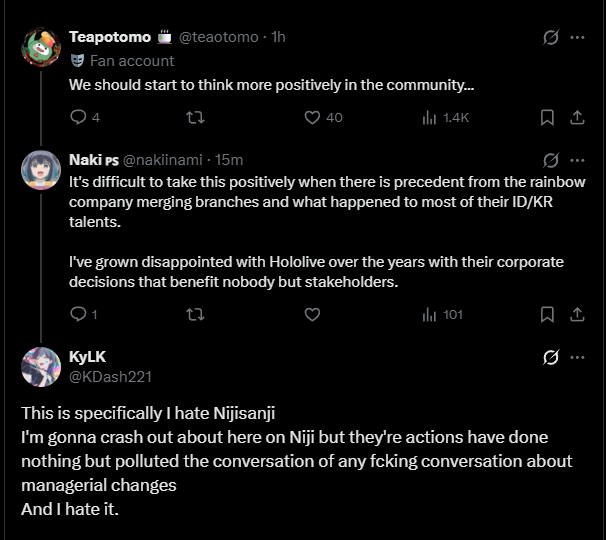Bookmark Naki's tweet
The height and width of the screenshot is (540, 606).
tap(547, 314)
